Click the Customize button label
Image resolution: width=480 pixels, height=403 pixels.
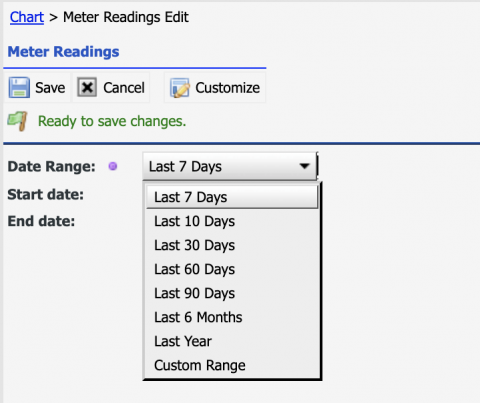[x=228, y=88]
